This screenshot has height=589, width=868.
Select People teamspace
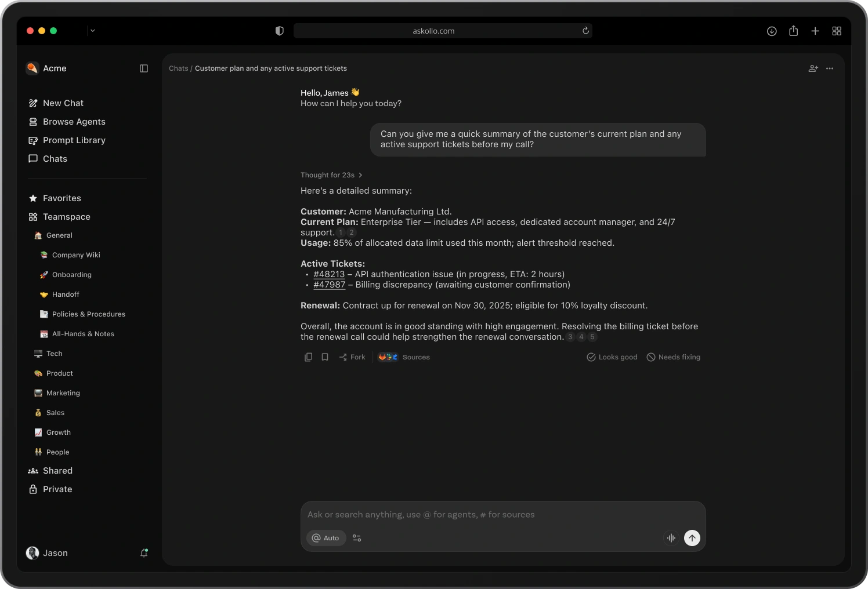[x=52, y=452]
